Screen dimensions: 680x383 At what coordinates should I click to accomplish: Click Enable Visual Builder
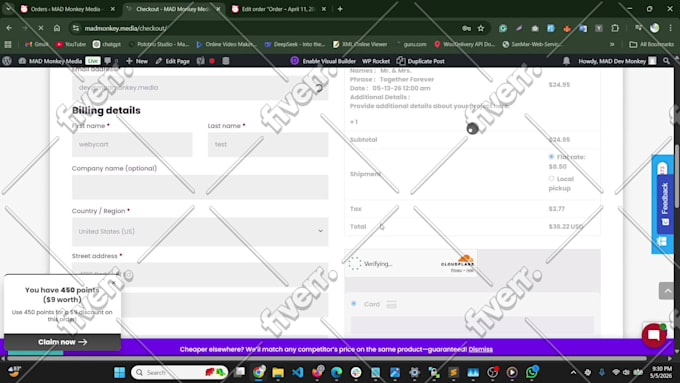click(324, 61)
